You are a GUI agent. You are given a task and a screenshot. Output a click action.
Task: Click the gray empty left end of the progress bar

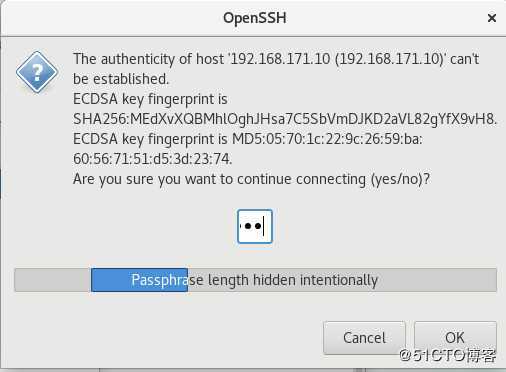pyautogui.click(x=53, y=280)
